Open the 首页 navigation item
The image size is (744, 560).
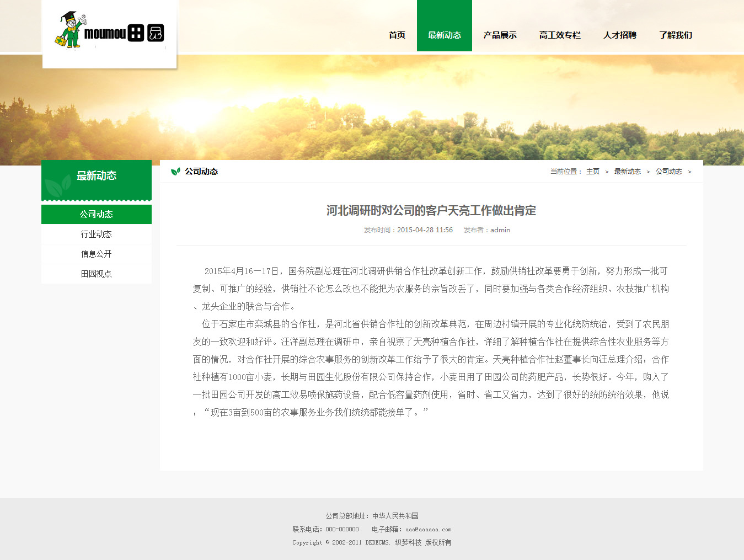[x=397, y=35]
